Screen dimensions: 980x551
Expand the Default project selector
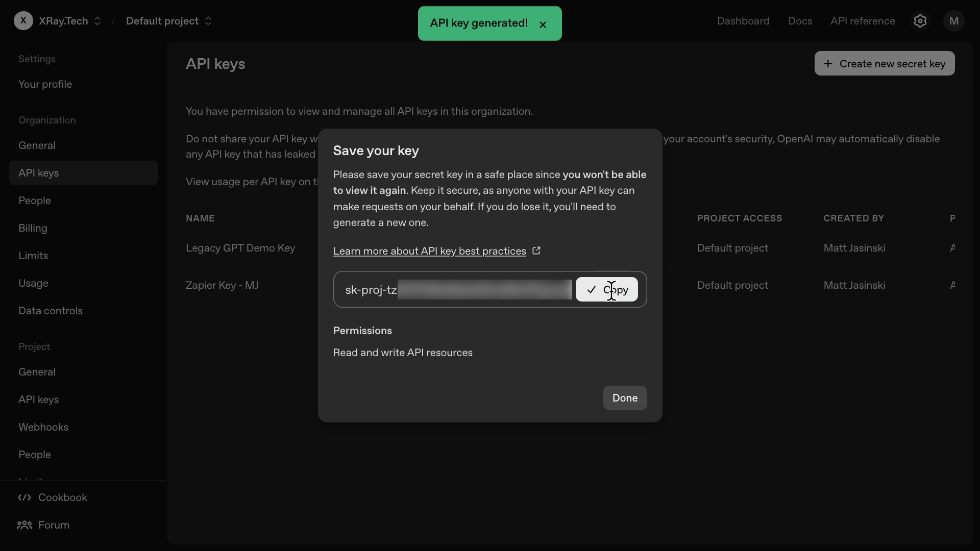(208, 21)
